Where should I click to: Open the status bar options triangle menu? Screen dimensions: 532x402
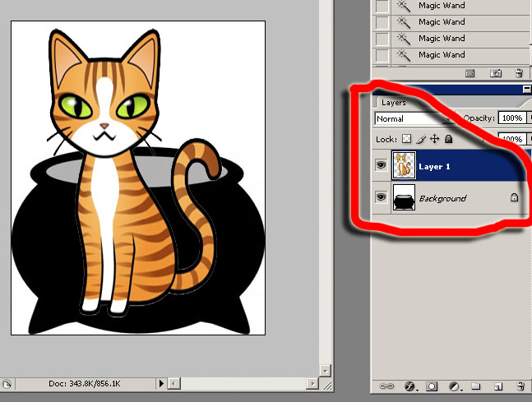click(x=161, y=384)
